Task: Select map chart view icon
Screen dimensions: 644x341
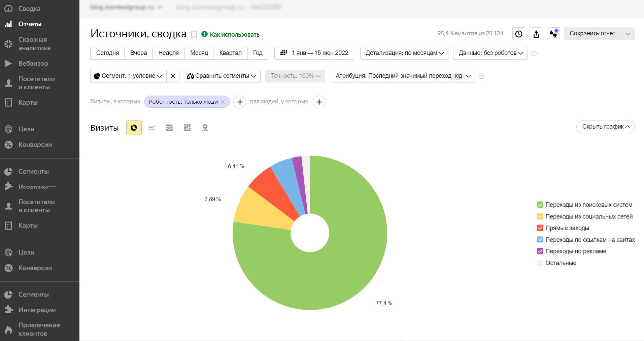Action: pos(205,128)
